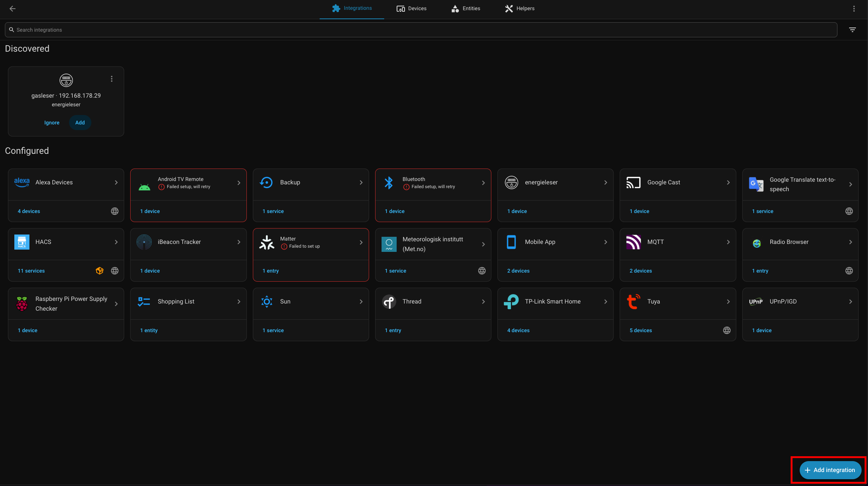The image size is (868, 486).
Task: Switch to the Entities tab
Action: pyautogui.click(x=466, y=8)
